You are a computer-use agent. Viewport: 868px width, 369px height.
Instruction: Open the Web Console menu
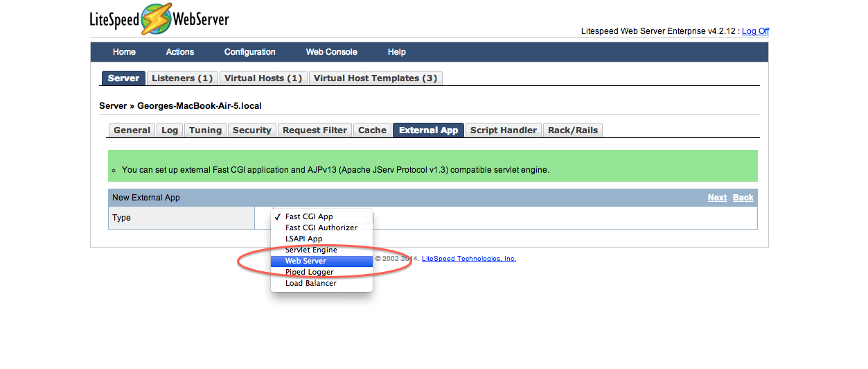pyautogui.click(x=331, y=52)
